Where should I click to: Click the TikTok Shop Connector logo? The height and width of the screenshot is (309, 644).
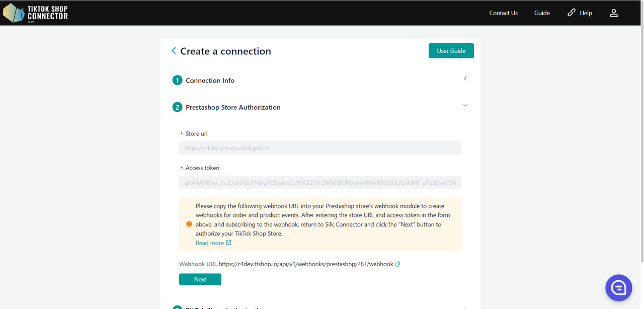(x=35, y=13)
